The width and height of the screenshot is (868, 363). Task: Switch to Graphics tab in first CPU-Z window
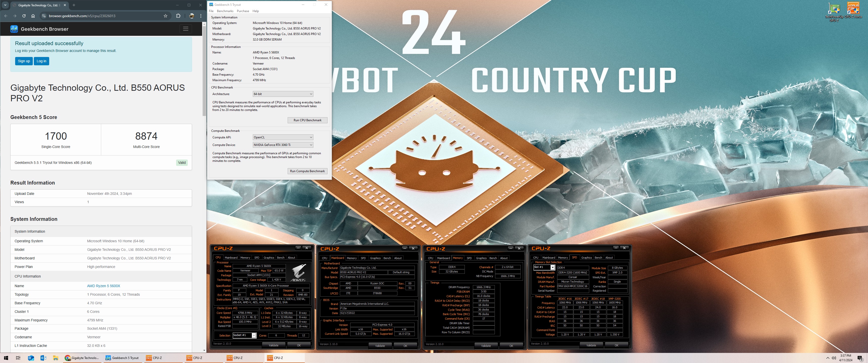pyautogui.click(x=268, y=258)
